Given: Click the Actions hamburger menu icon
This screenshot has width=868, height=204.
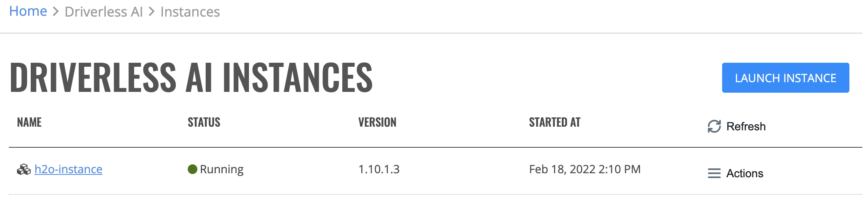Looking at the screenshot, I should (714, 173).
